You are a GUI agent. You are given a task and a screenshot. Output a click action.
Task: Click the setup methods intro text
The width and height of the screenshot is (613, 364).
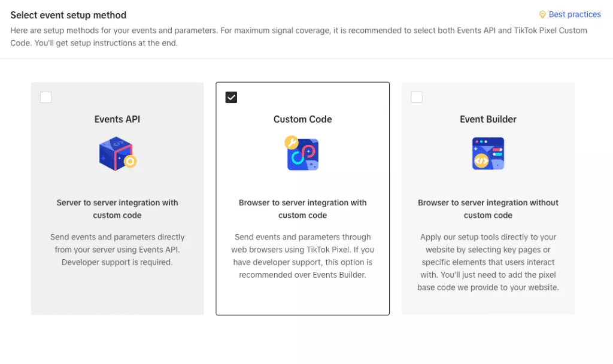[x=299, y=37]
